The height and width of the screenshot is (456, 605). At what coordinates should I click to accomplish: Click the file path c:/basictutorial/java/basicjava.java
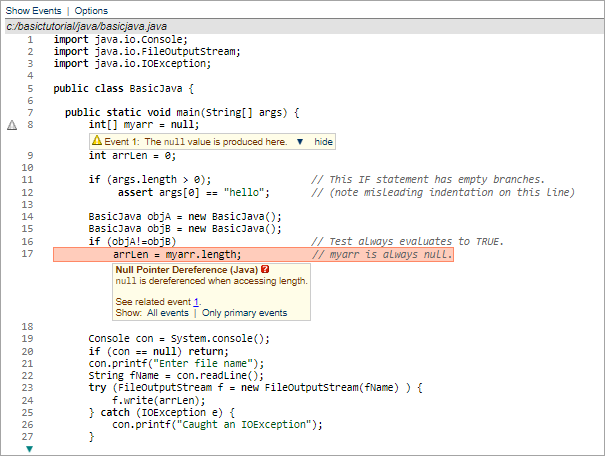point(86,27)
